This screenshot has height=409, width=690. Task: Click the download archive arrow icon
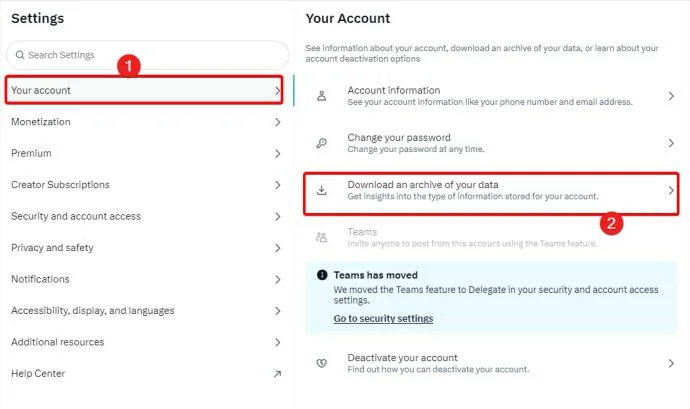coord(322,190)
